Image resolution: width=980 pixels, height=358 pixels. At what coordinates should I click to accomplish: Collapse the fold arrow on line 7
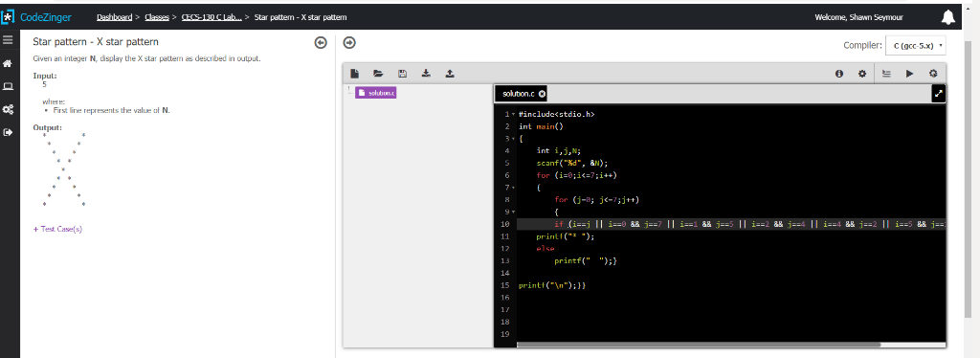[x=513, y=188]
